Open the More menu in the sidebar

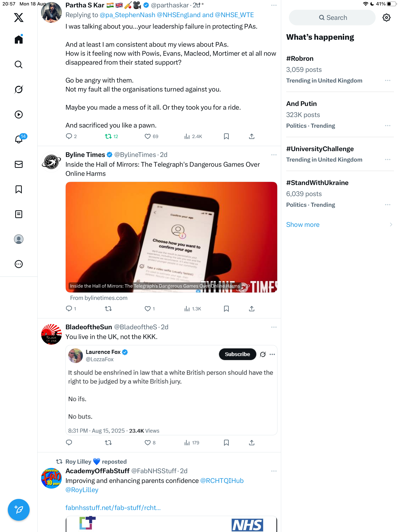[x=19, y=264]
